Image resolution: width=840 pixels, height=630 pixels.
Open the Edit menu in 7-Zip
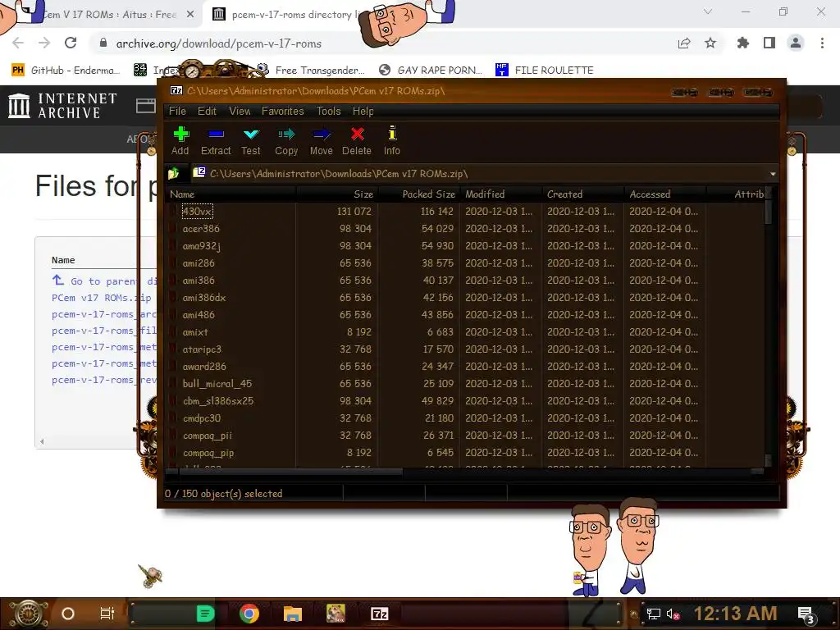207,111
